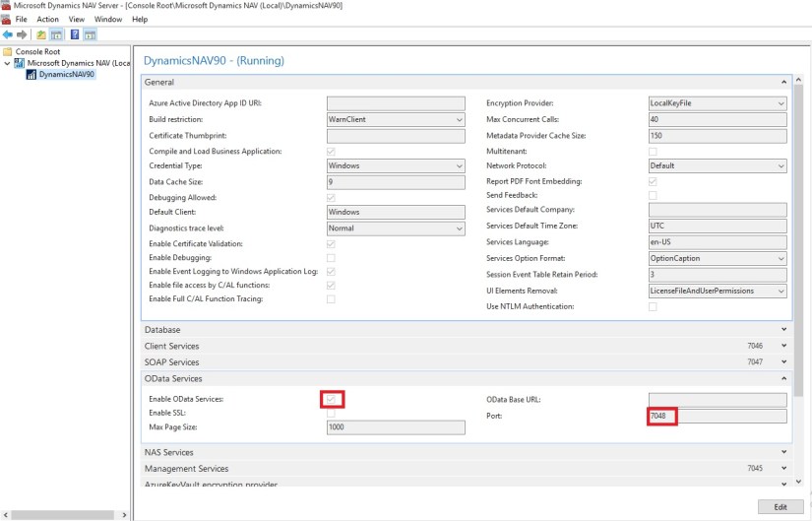This screenshot has height=521, width=812.
Task: Collapse the OData Services section
Action: (x=467, y=379)
